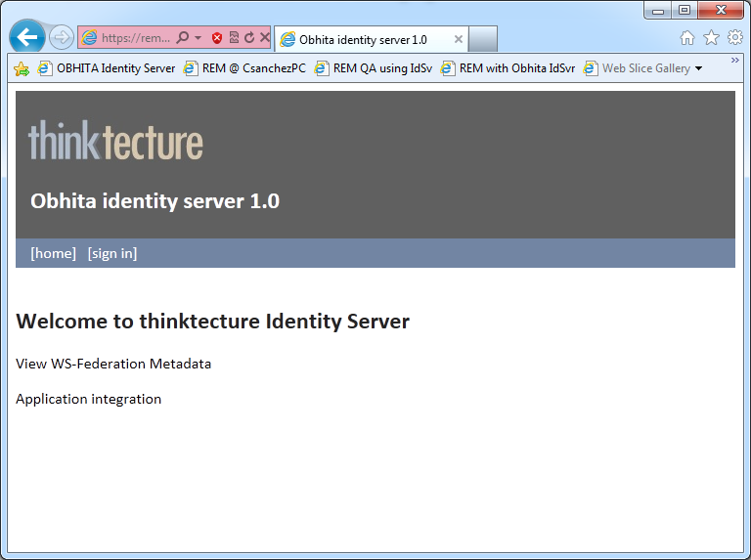This screenshot has width=751, height=560.
Task: Click the [sign in] navigation link
Action: [x=112, y=253]
